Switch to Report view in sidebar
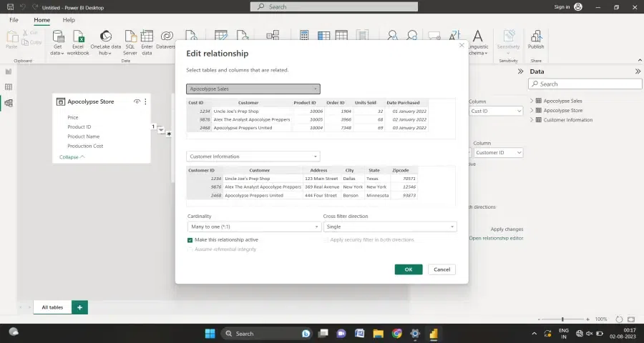The image size is (644, 343). (9, 71)
